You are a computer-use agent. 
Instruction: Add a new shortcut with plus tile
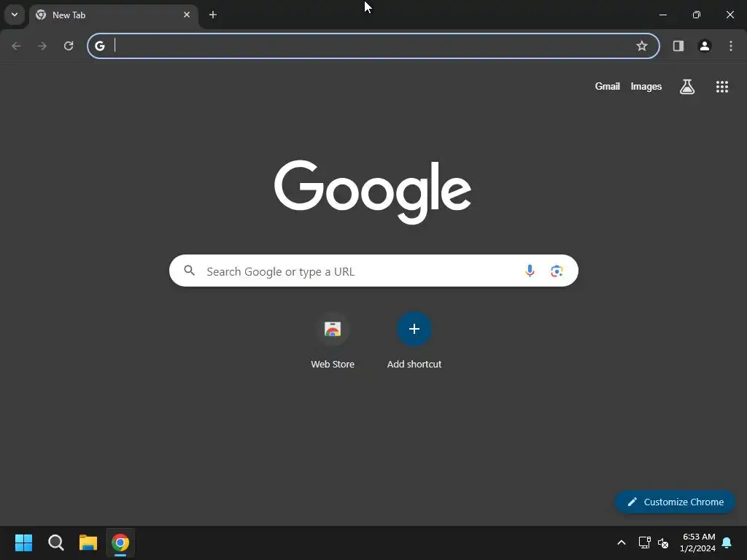point(414,329)
